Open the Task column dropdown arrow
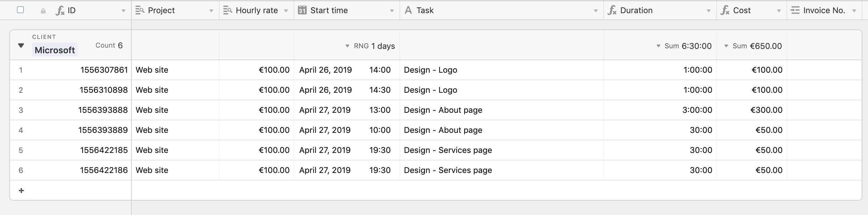 coord(595,11)
